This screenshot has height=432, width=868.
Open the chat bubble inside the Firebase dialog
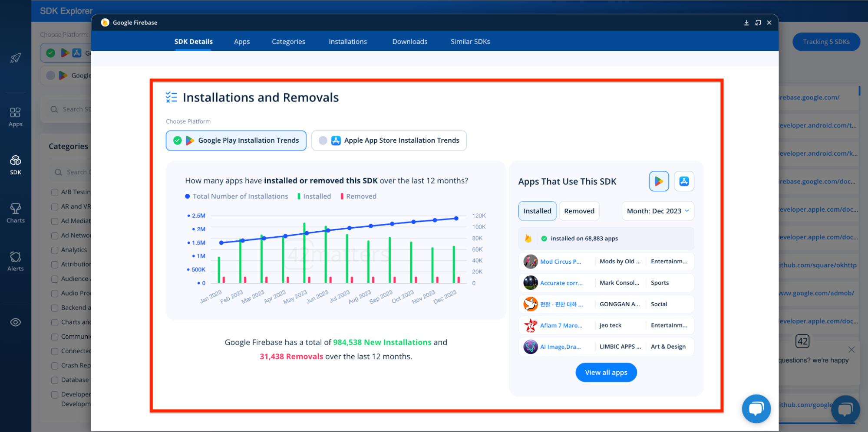click(756, 409)
